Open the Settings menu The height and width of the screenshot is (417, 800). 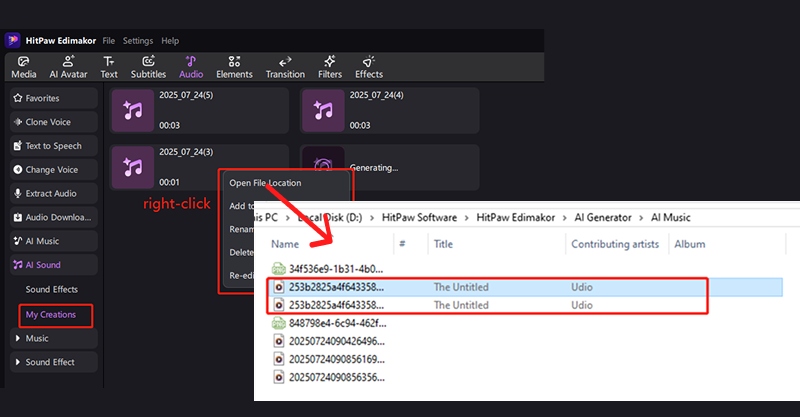[138, 41]
